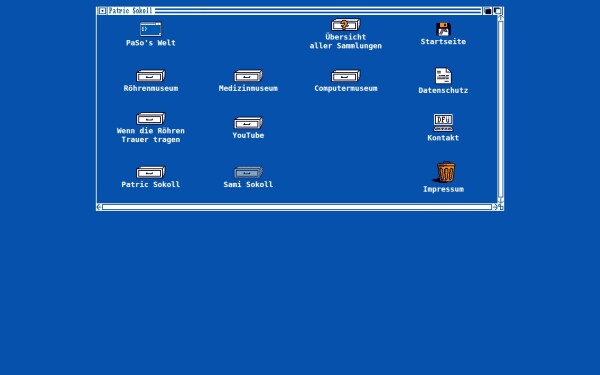Screen dimensions: 600x375
Task: Click the scroll up arrow
Action: 500,18
